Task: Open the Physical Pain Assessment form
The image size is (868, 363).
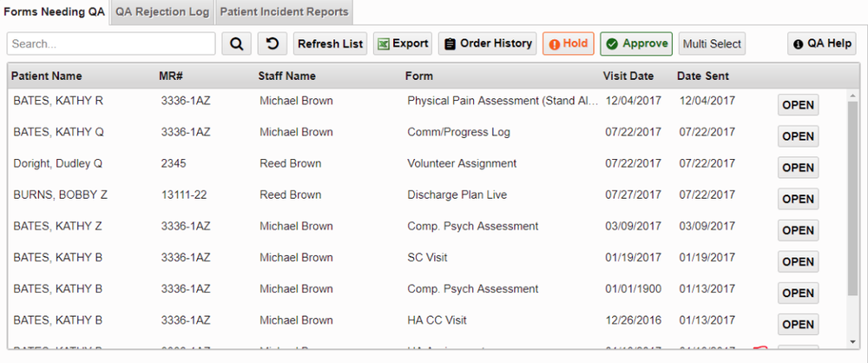Action: click(799, 105)
